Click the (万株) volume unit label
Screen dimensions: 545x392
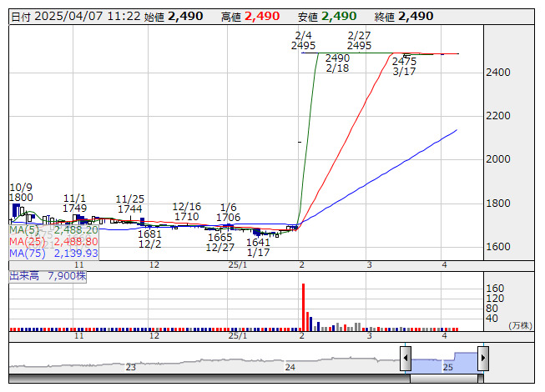pyautogui.click(x=520, y=325)
